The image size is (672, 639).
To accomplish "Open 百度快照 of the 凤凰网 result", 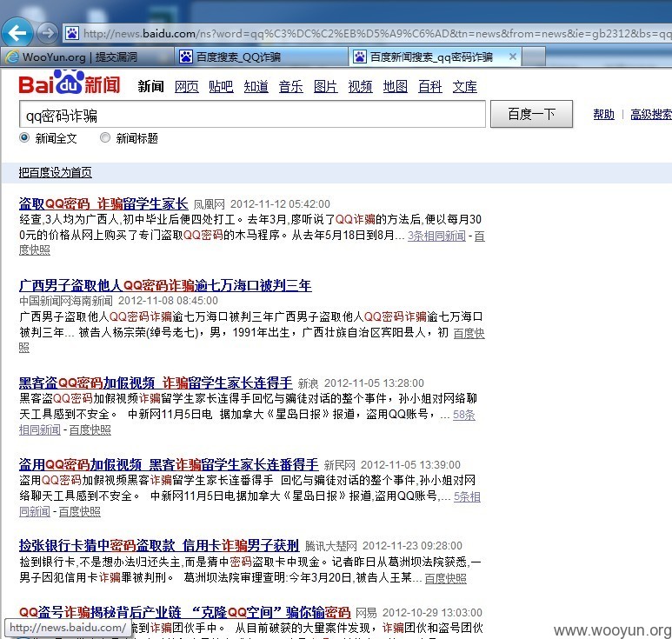I will [x=34, y=250].
